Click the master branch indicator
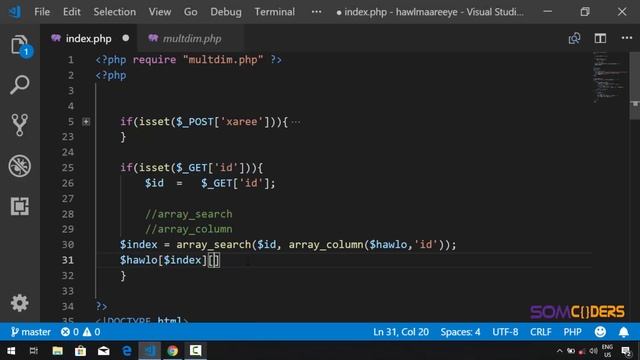 pyautogui.click(x=31, y=332)
